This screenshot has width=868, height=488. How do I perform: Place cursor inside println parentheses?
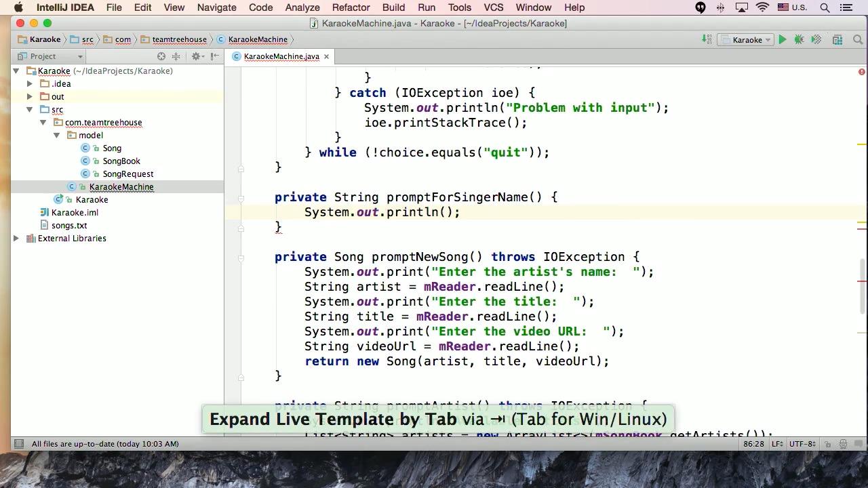445,212
